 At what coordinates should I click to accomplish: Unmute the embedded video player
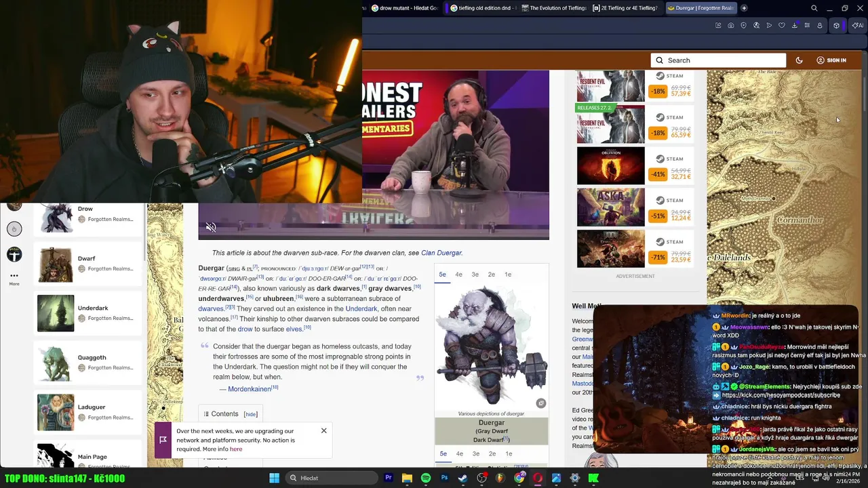[211, 228]
